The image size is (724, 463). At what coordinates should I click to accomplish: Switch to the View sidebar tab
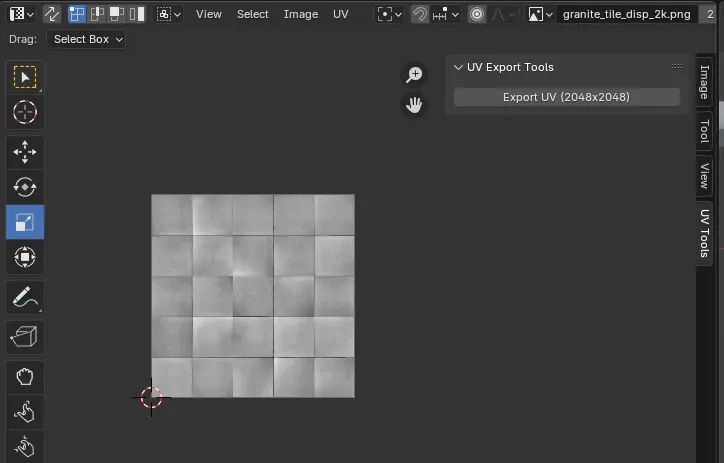[704, 175]
